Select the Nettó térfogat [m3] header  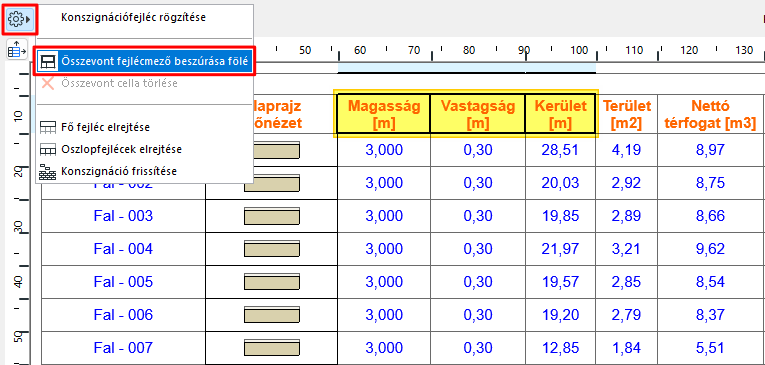[710, 114]
